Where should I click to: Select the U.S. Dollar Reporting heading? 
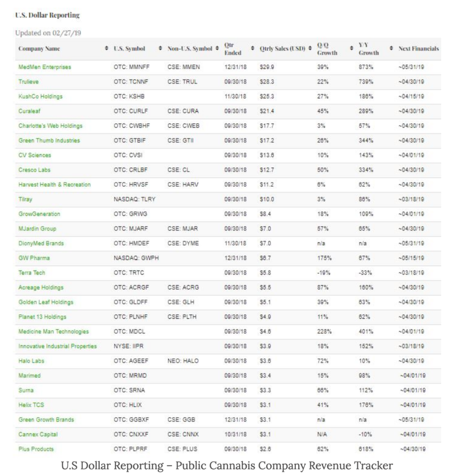[x=47, y=15]
